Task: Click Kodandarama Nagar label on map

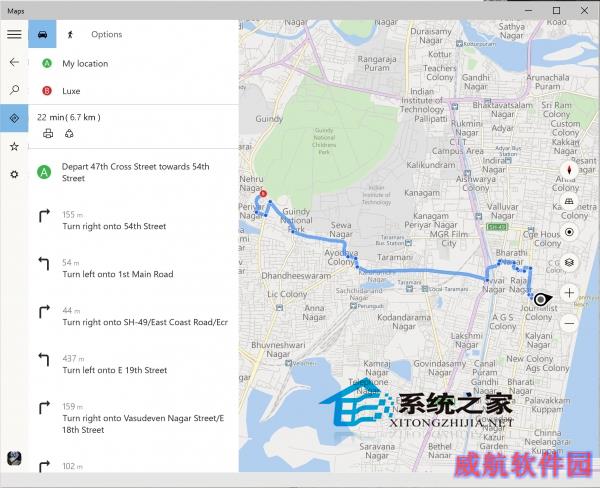Action: (404, 322)
